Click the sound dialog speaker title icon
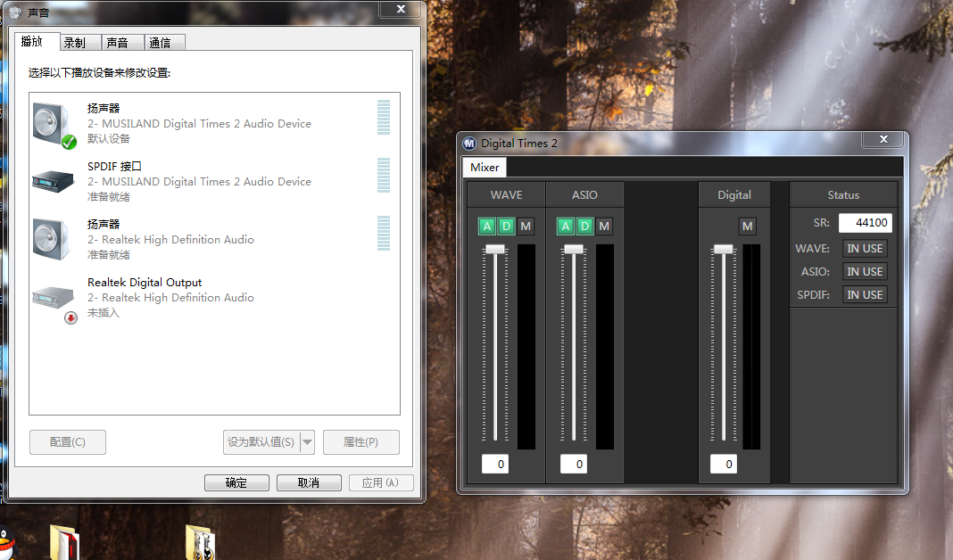The image size is (953, 560). click(14, 13)
